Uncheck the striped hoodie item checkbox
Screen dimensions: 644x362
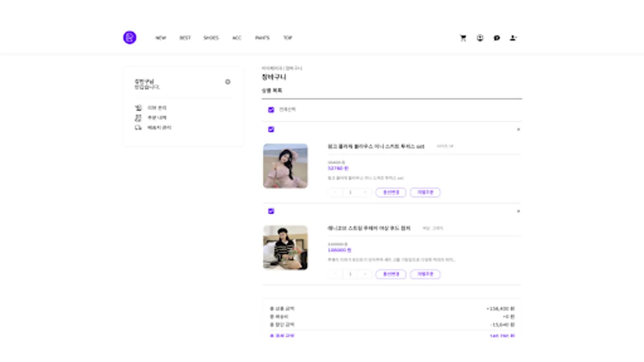coord(271,211)
